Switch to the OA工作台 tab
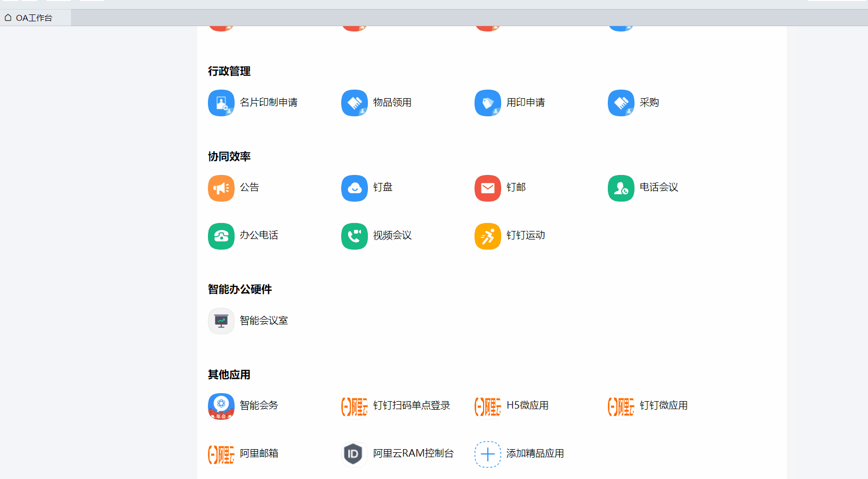868x479 pixels. [x=35, y=18]
